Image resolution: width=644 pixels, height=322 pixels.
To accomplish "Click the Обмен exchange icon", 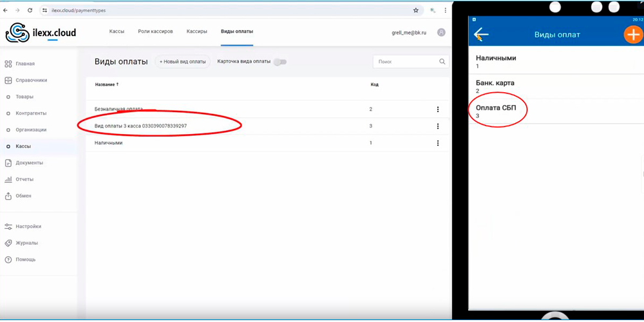I will point(8,196).
